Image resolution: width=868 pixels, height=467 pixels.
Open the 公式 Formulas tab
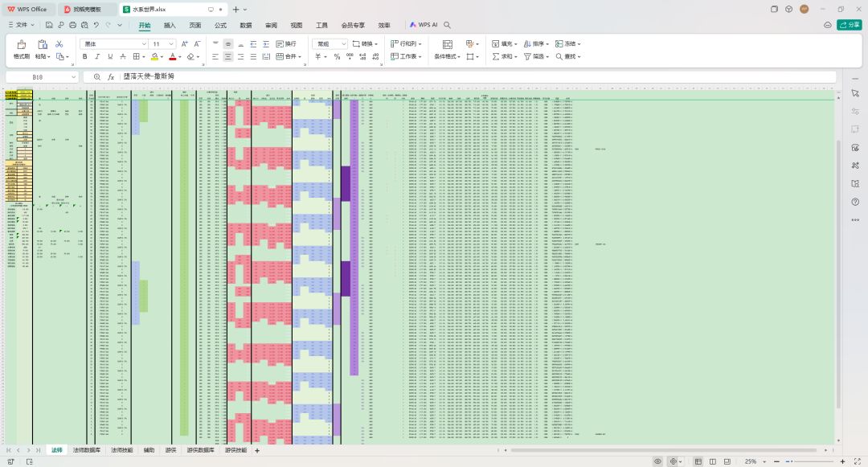220,25
